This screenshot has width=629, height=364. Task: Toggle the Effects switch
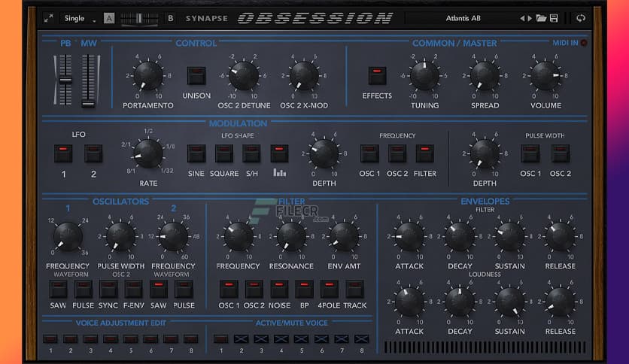coord(377,75)
